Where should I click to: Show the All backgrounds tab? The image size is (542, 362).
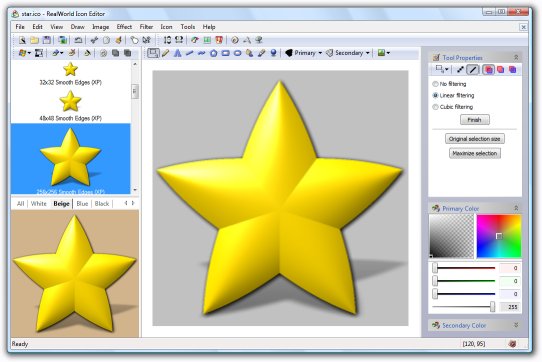coord(20,204)
